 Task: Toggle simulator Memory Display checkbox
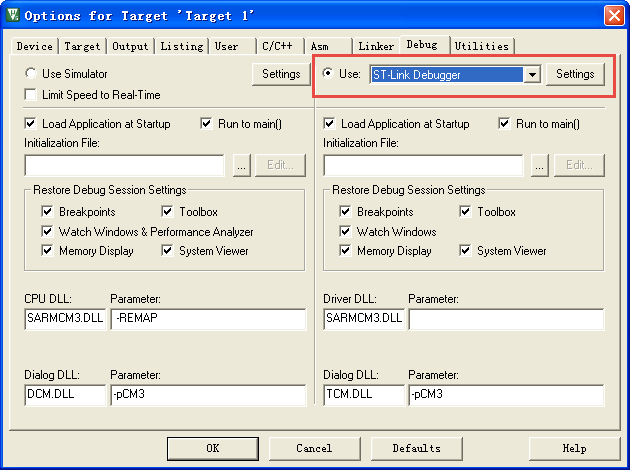pyautogui.click(x=47, y=251)
